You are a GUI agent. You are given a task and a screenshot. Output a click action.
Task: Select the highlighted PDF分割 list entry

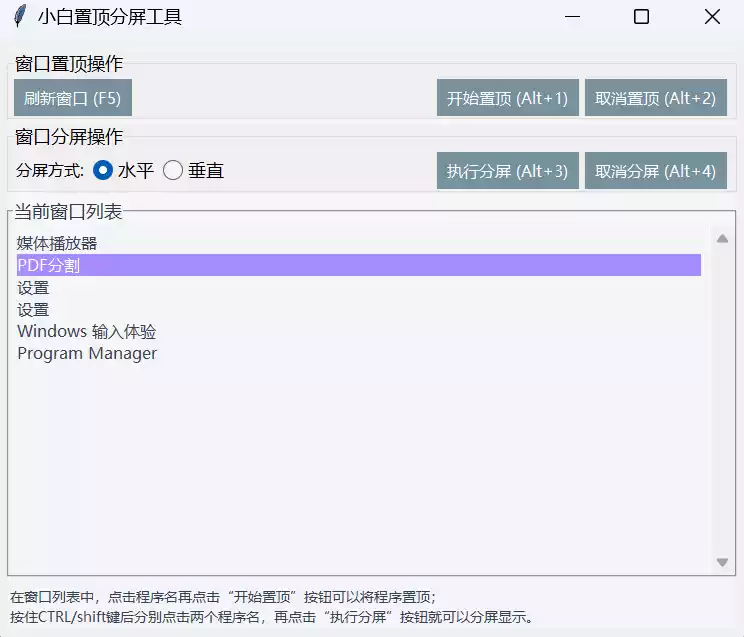click(x=49, y=265)
